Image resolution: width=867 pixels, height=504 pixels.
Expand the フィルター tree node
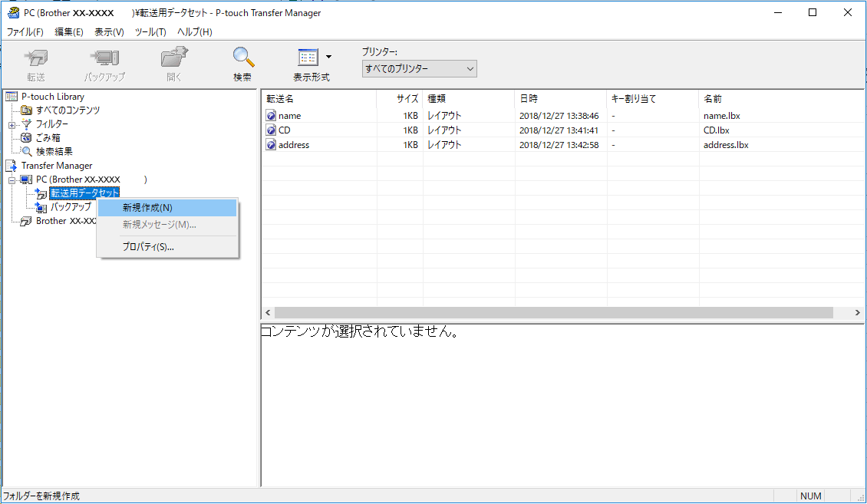[x=12, y=125]
